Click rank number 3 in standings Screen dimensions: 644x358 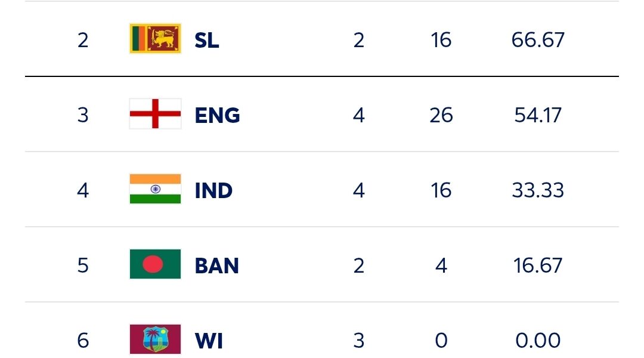click(x=83, y=116)
